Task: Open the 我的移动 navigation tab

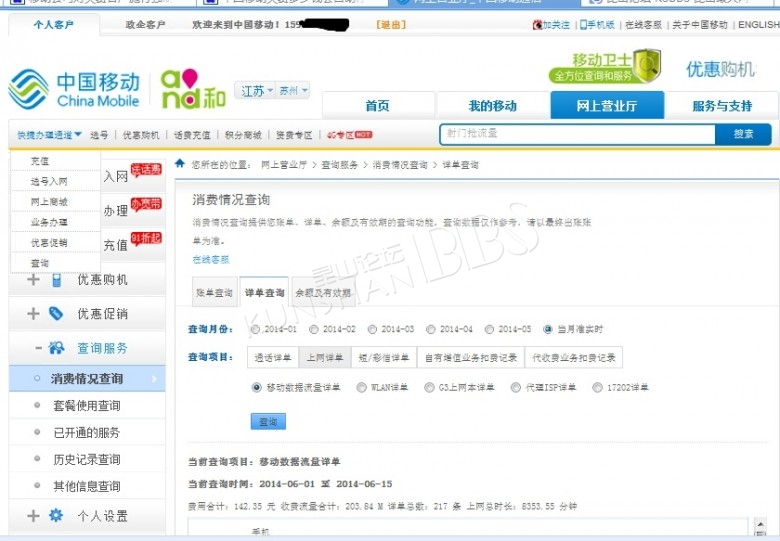Action: tap(492, 105)
